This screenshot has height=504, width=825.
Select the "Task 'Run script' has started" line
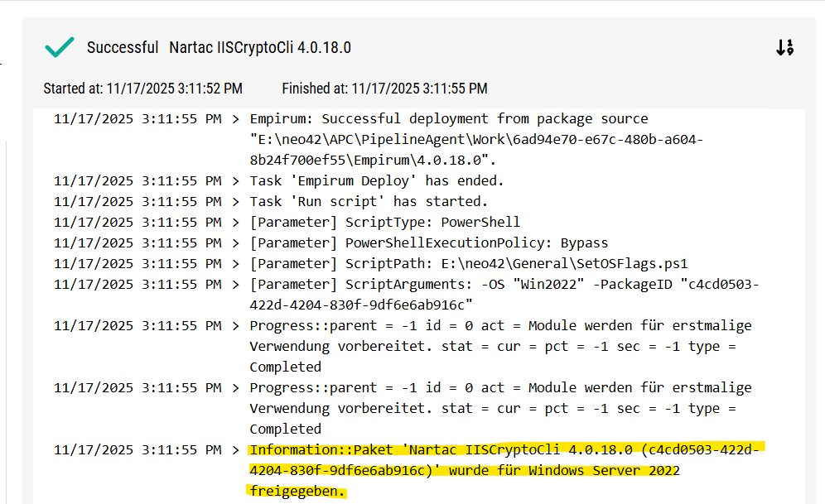pyautogui.click(x=369, y=202)
